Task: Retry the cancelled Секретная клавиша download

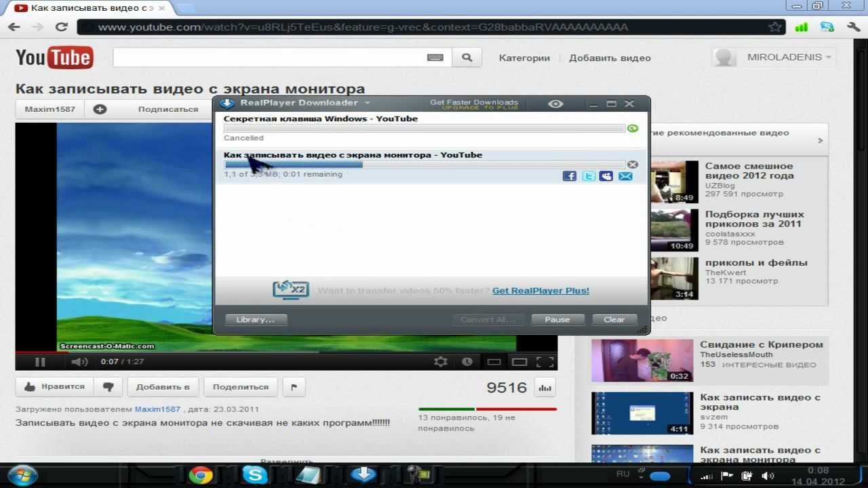Action: [x=633, y=128]
